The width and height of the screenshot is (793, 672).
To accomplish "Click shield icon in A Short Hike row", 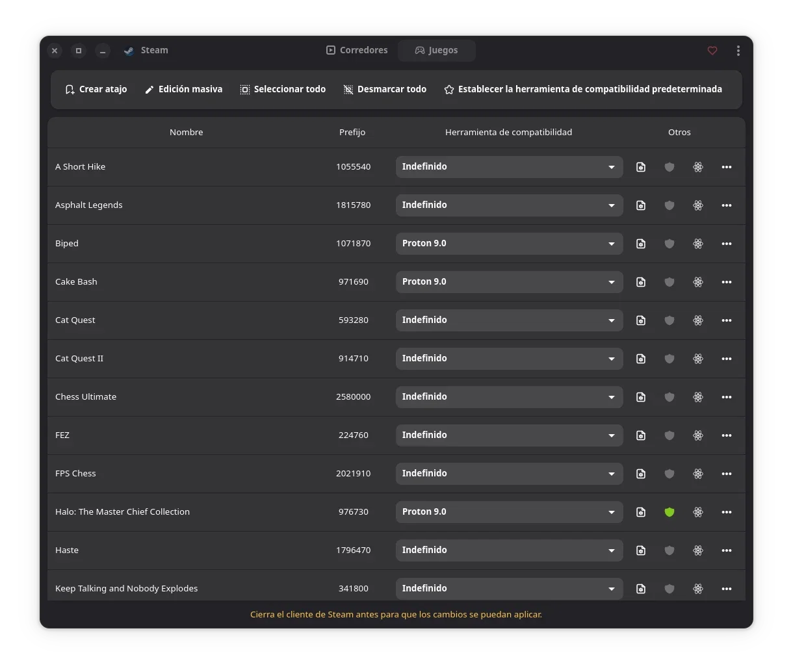I will (669, 167).
